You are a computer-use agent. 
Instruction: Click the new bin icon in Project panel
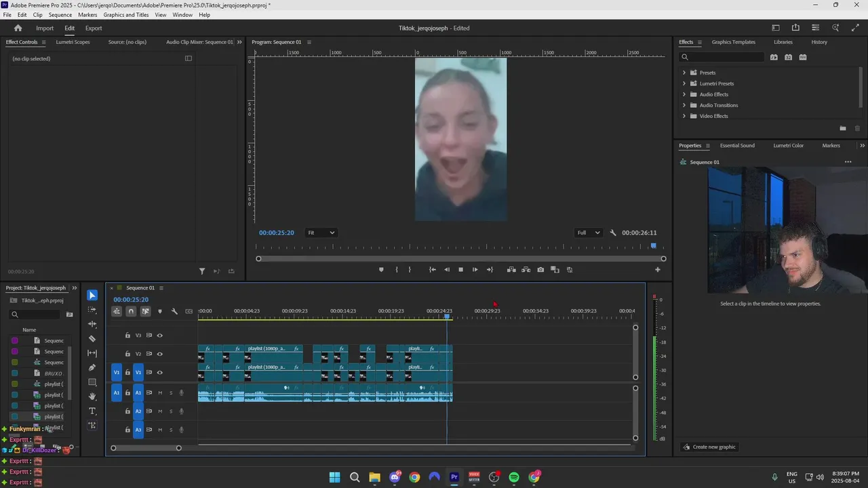pyautogui.click(x=69, y=314)
